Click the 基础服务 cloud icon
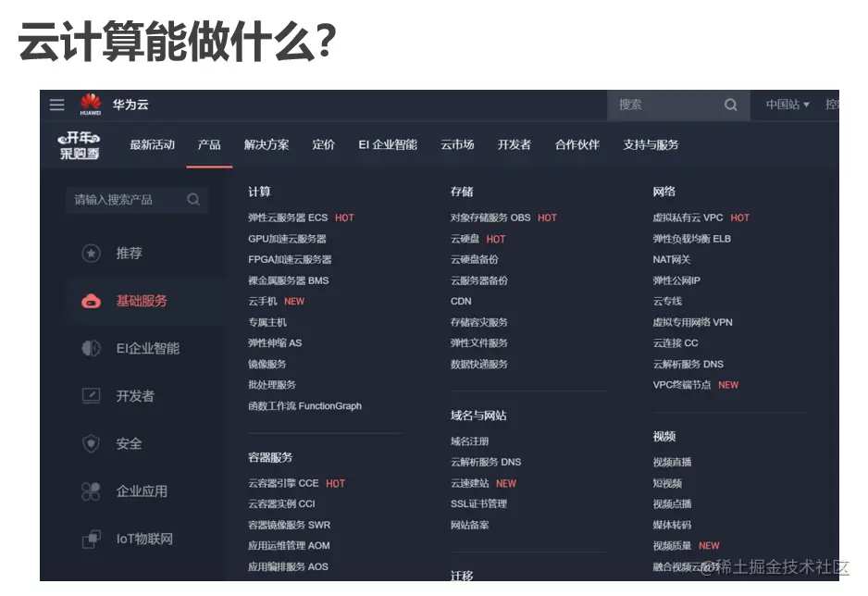Viewport: 868px width, 596px height. [92, 301]
